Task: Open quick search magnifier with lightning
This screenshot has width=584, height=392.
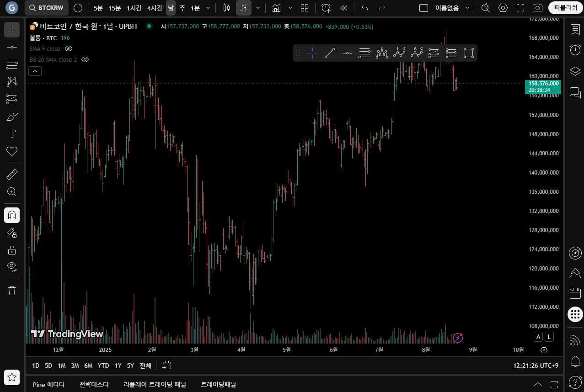Action: pos(486,8)
